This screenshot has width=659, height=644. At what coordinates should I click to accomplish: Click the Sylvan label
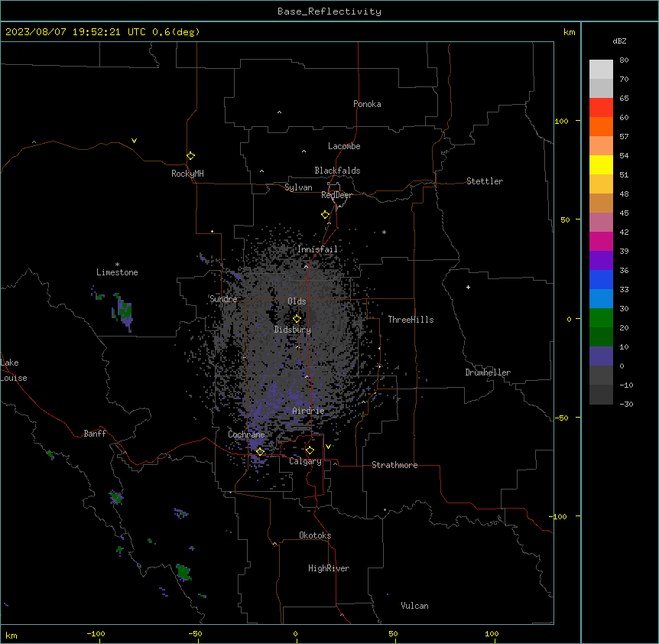[x=298, y=187]
